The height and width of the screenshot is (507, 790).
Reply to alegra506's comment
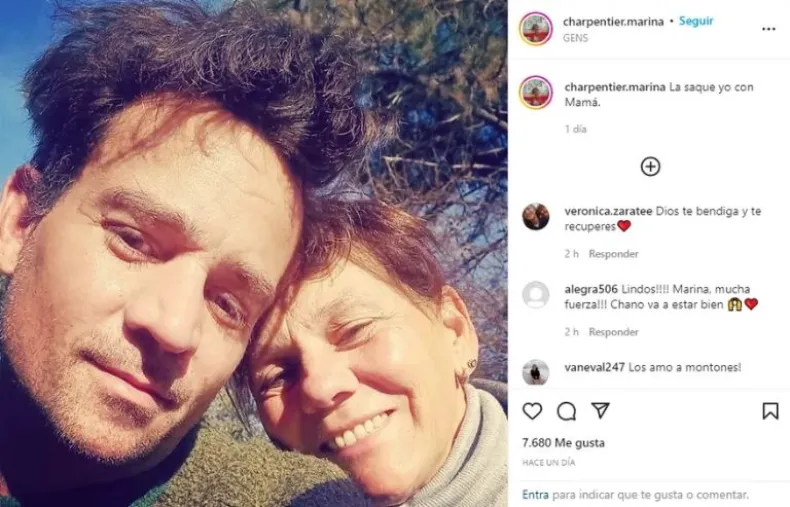(613, 332)
